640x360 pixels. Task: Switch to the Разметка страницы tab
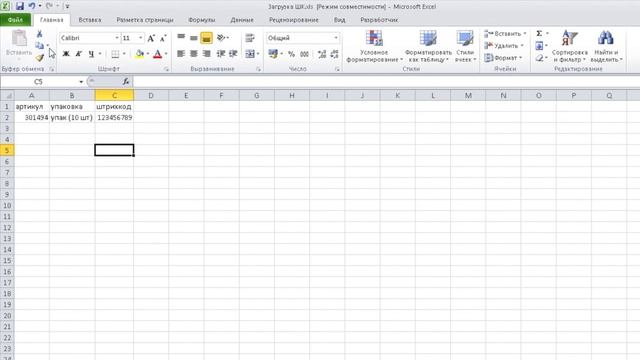(145, 20)
